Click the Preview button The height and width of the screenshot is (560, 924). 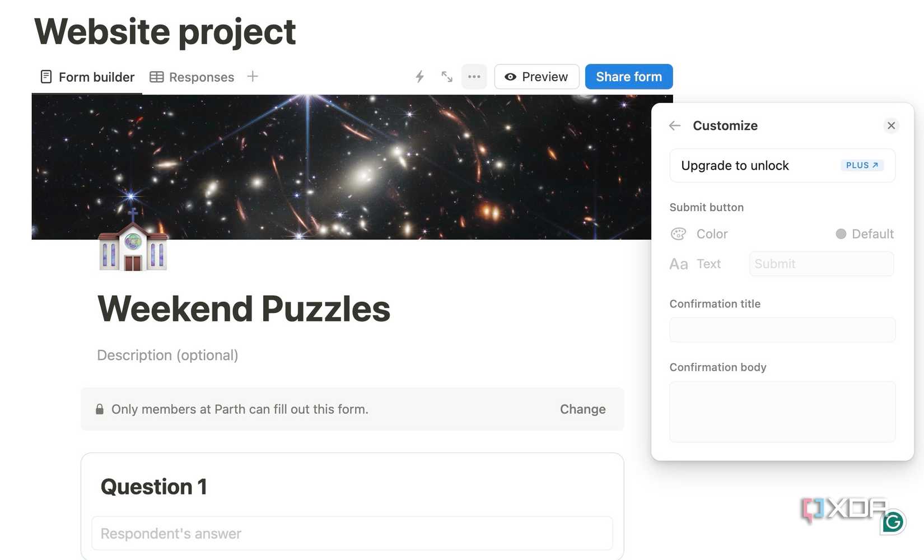(x=536, y=77)
